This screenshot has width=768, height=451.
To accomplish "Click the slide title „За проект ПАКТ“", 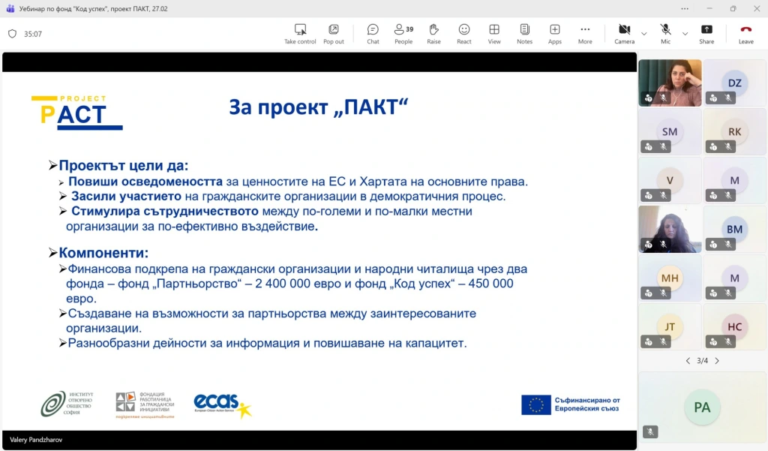I will [318, 107].
